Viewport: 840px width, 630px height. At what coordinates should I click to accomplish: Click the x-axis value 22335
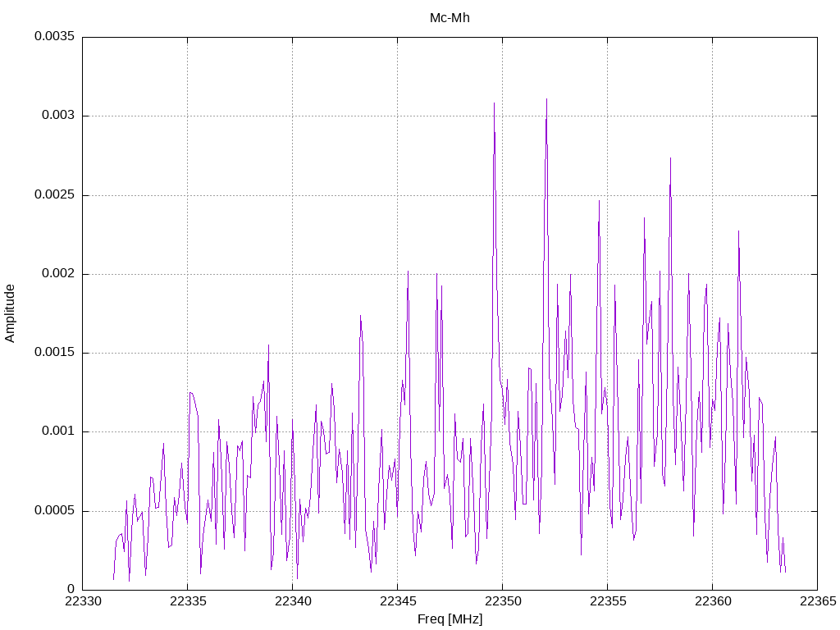pos(188,601)
